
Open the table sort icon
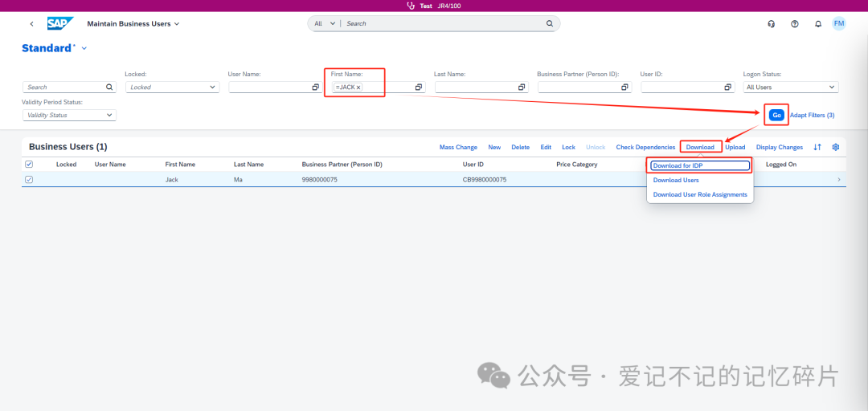tap(817, 147)
